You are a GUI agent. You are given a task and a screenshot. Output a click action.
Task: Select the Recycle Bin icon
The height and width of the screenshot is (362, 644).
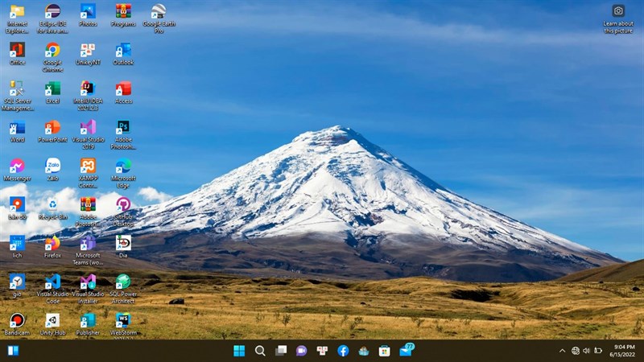click(52, 208)
